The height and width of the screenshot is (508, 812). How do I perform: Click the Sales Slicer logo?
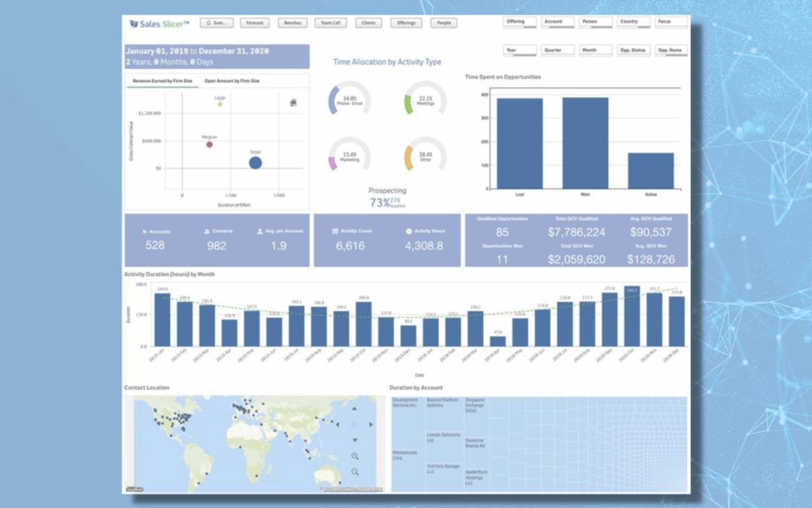[159, 24]
